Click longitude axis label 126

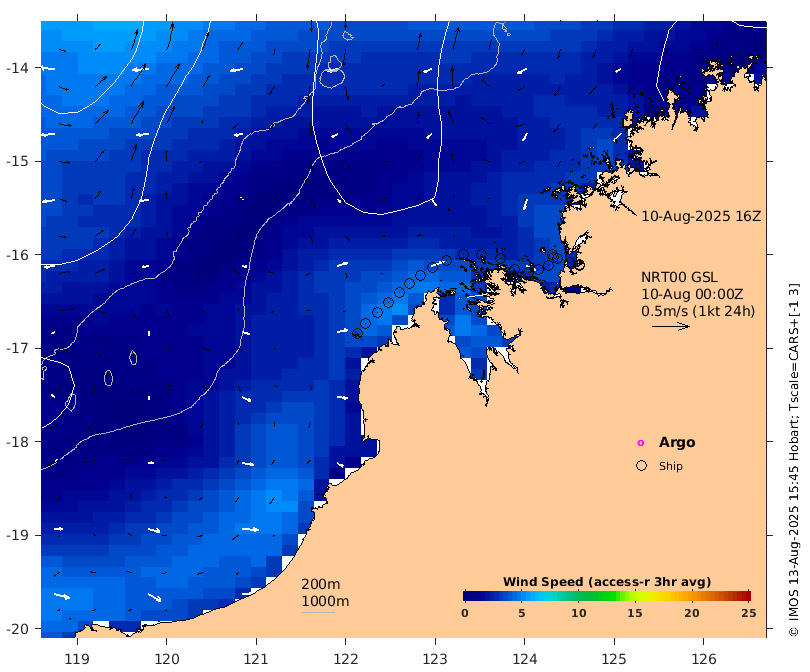pyautogui.click(x=704, y=659)
